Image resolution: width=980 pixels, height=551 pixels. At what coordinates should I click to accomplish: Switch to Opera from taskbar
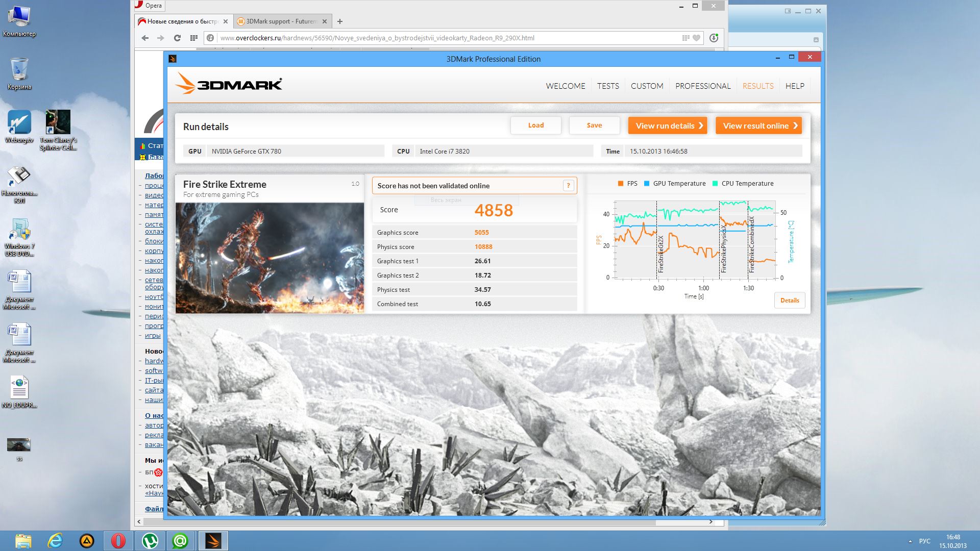pyautogui.click(x=118, y=541)
